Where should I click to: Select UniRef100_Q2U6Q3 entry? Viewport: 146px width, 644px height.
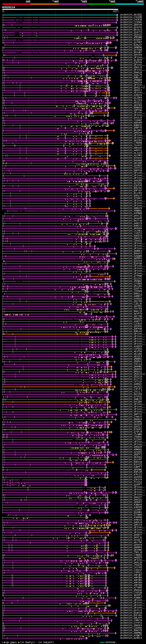(x=131, y=165)
